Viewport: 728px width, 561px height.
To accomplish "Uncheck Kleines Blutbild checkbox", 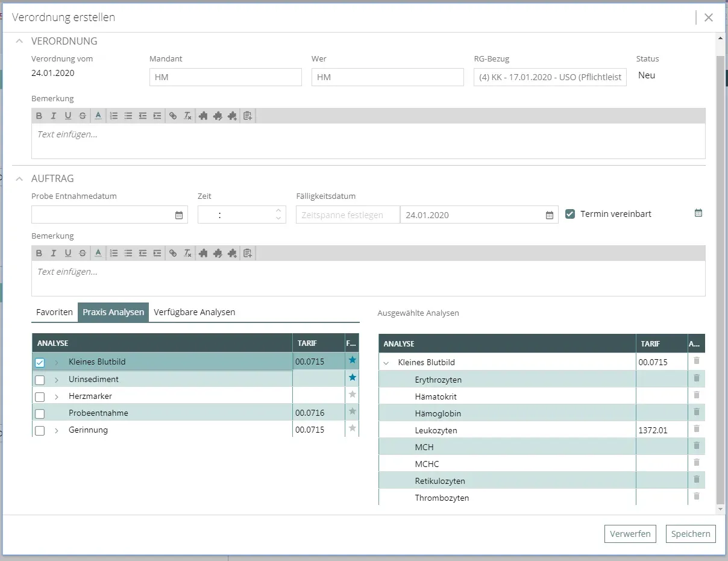I will (x=40, y=363).
